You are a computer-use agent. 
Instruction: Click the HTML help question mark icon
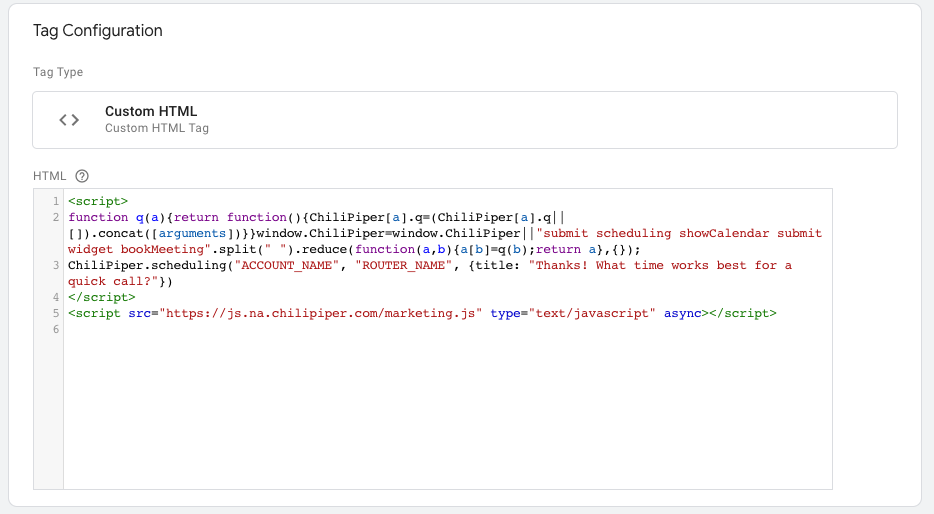[82, 176]
